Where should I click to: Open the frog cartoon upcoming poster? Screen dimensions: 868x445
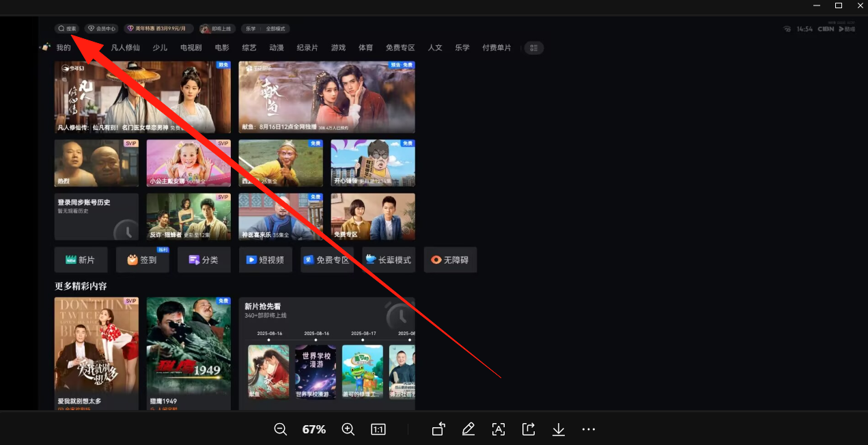point(363,371)
